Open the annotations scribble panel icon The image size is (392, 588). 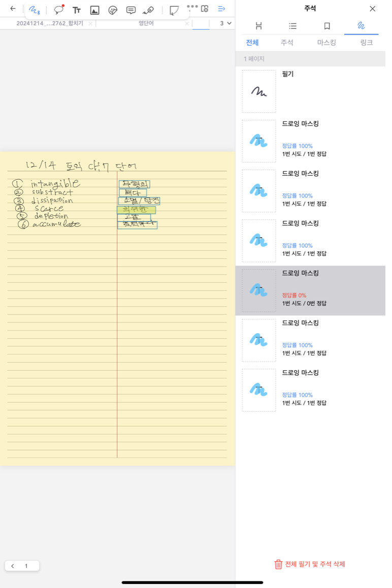(361, 26)
